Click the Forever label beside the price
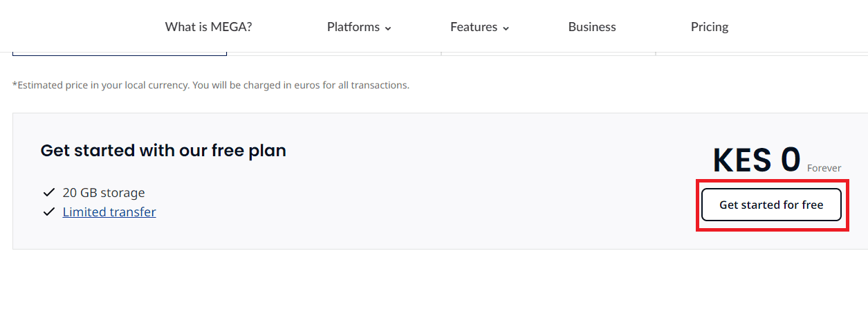Viewport: 868px width, 318px height. click(x=824, y=168)
